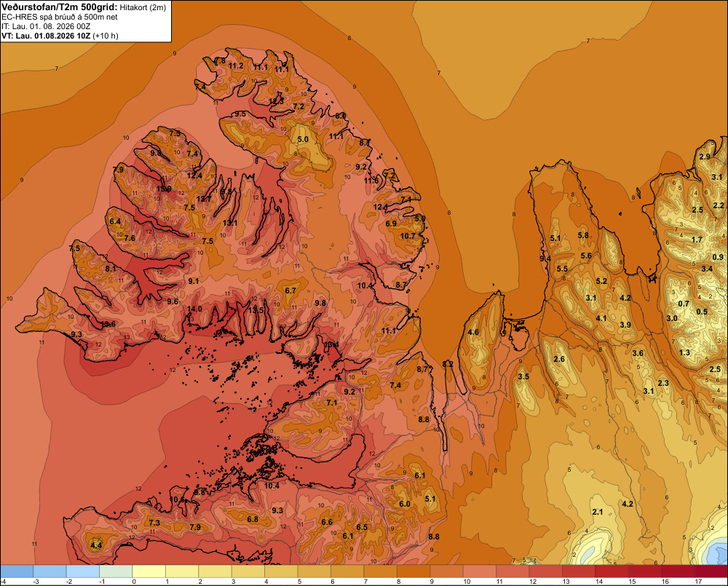Click the 8.0 temperature value
The height and width of the screenshot is (586, 728).
coord(341,116)
